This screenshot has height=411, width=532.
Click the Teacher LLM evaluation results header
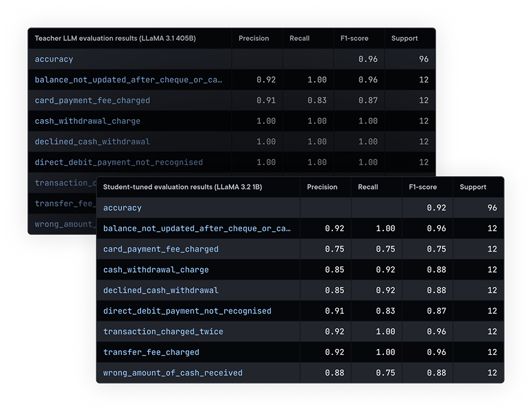[x=115, y=39]
